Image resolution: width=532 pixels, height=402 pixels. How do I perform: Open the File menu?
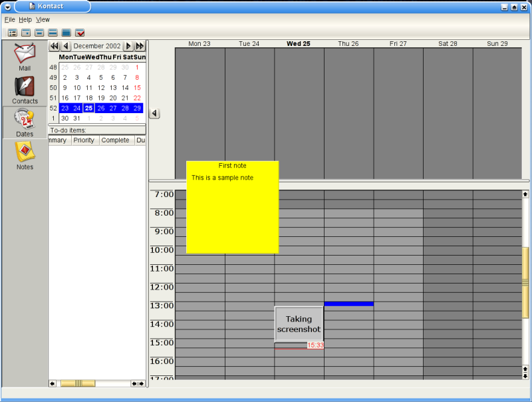pyautogui.click(x=9, y=20)
